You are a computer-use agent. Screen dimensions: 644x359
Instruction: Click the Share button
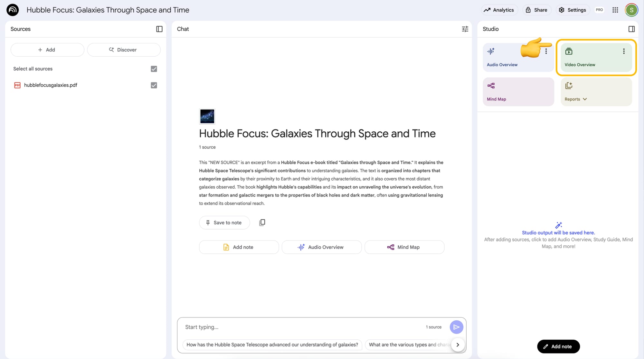pos(537,10)
